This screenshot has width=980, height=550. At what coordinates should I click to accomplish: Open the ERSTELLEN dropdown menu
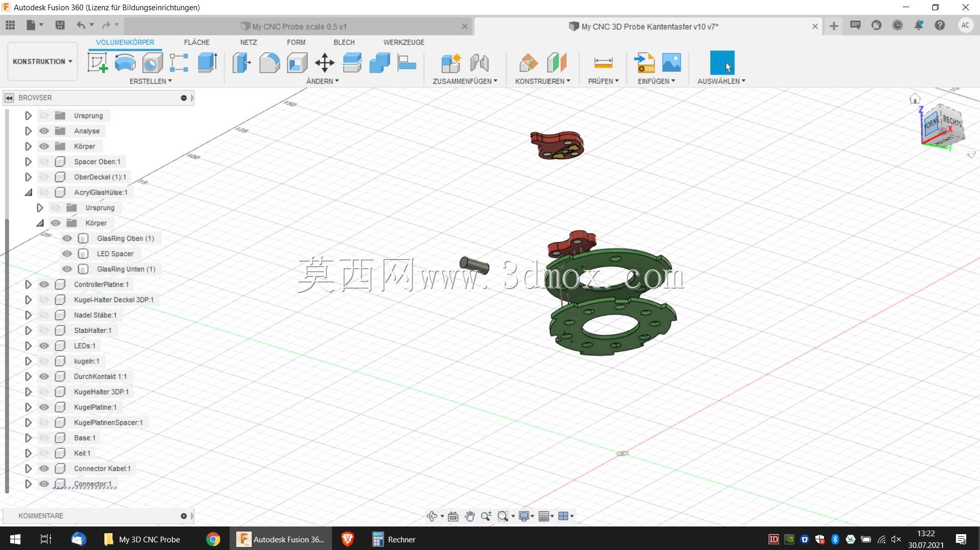(x=150, y=81)
